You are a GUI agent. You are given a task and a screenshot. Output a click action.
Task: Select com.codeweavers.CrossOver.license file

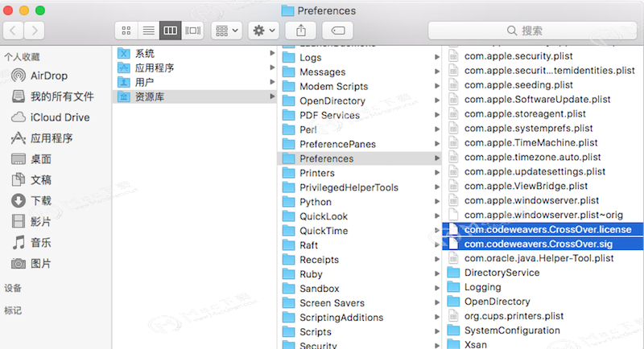(x=543, y=229)
